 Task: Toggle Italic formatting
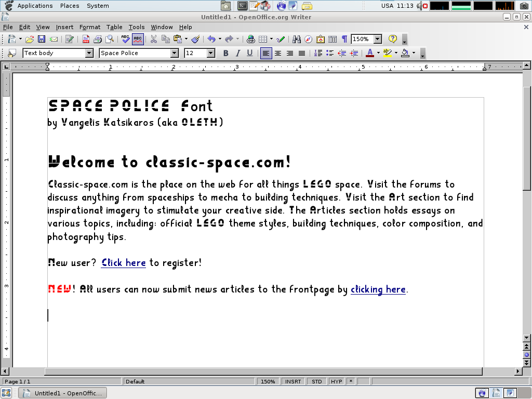click(237, 54)
